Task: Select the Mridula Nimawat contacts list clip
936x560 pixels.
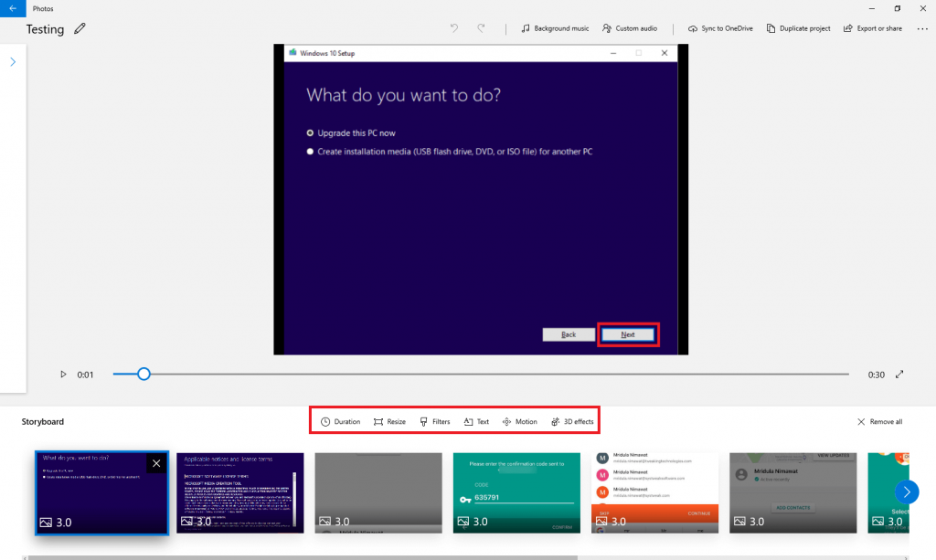Action: click(654, 492)
